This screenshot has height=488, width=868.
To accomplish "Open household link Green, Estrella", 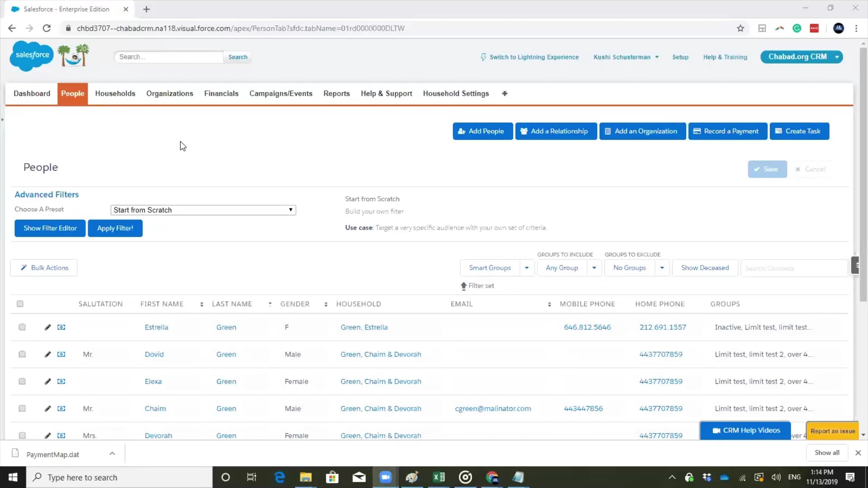I will pyautogui.click(x=364, y=327).
